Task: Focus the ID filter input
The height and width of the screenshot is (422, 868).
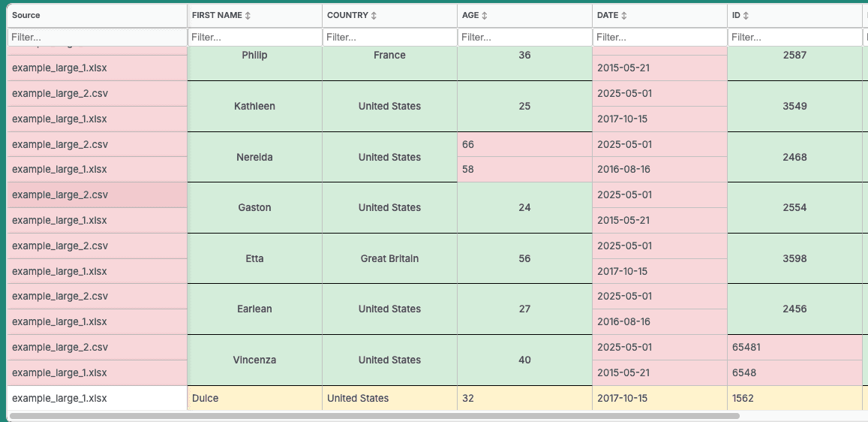Action: [x=794, y=37]
